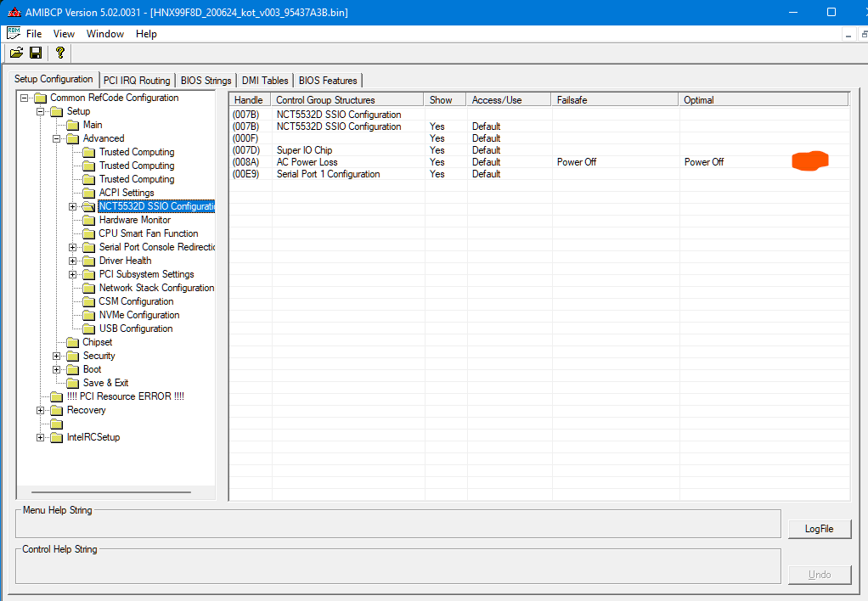Click the AMIBCP app icon in title bar

[14, 12]
